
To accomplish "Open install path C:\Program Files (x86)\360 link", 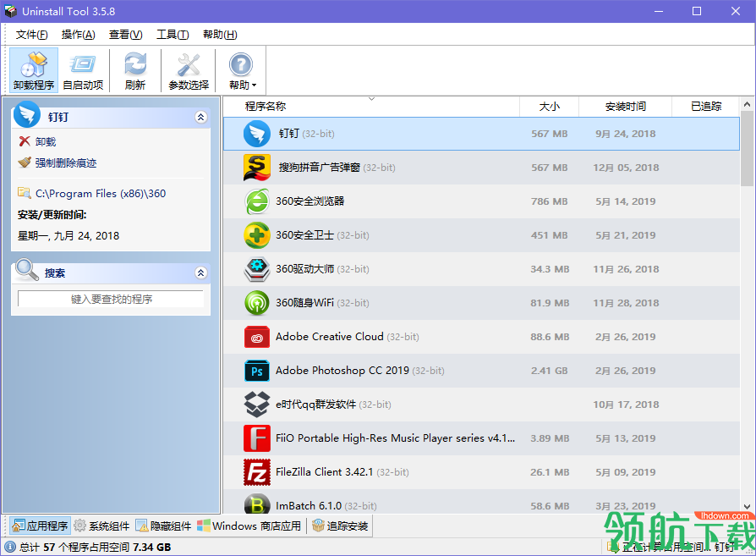I will (101, 194).
